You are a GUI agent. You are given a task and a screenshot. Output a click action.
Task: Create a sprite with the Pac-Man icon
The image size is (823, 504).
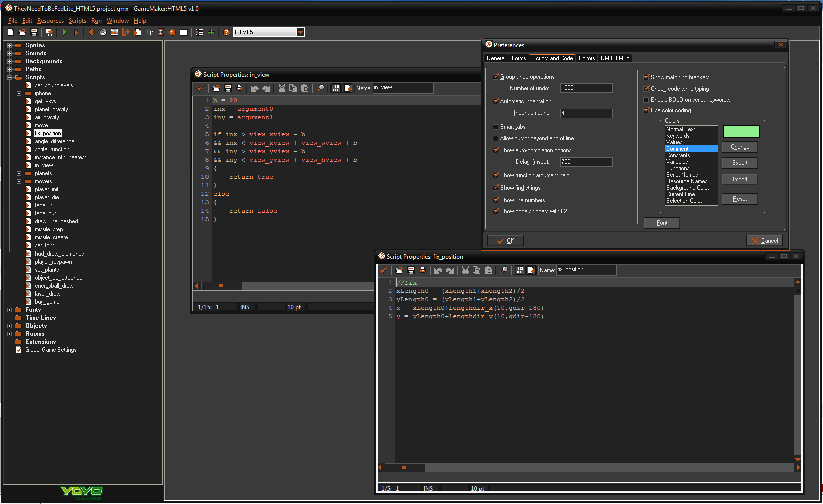(x=92, y=32)
